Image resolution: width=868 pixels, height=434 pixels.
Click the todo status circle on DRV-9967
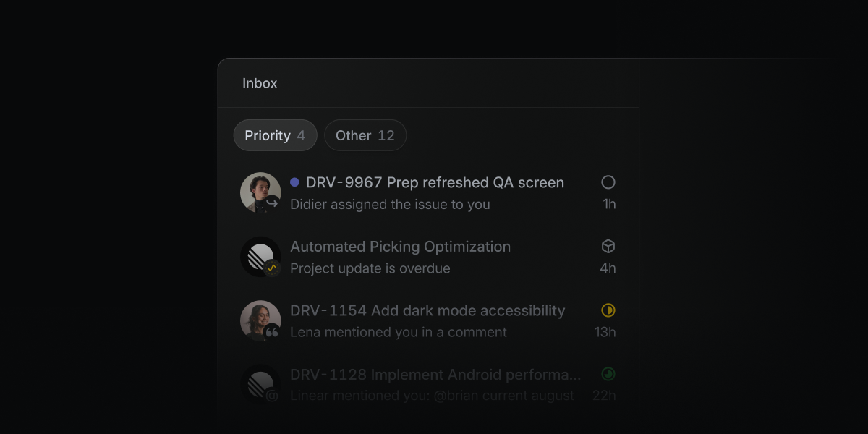[x=608, y=182]
